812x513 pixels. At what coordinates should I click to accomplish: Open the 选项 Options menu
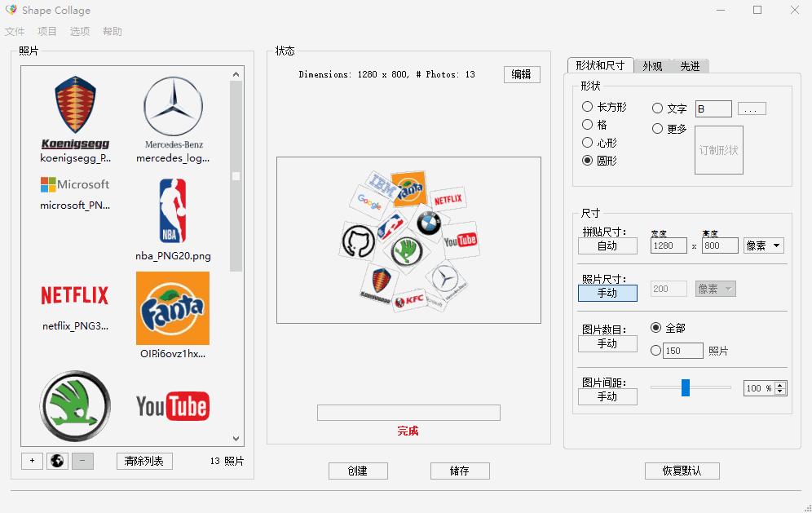click(80, 31)
